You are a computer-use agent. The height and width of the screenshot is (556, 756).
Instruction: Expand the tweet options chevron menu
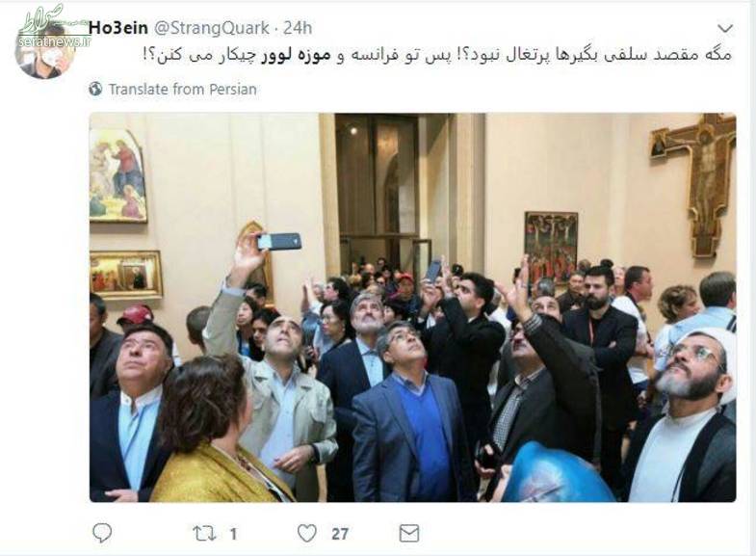click(725, 29)
